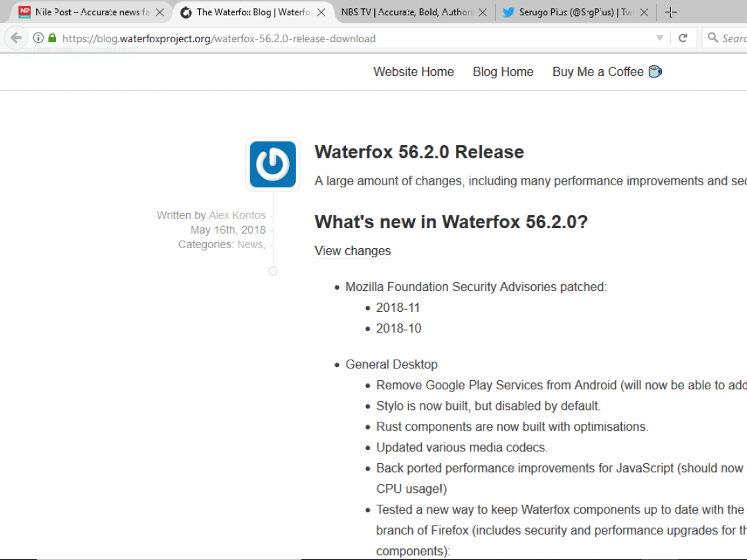Open new tab with plus icon
The image size is (747, 560).
point(670,12)
